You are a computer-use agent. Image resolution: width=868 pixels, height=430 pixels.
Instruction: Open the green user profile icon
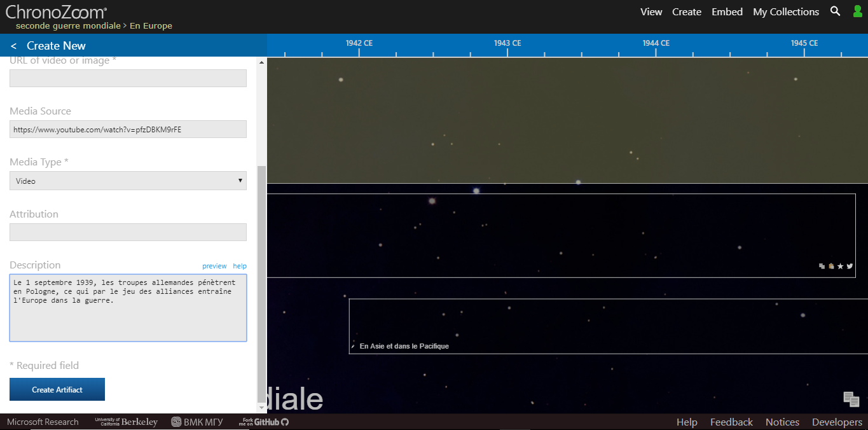point(858,11)
